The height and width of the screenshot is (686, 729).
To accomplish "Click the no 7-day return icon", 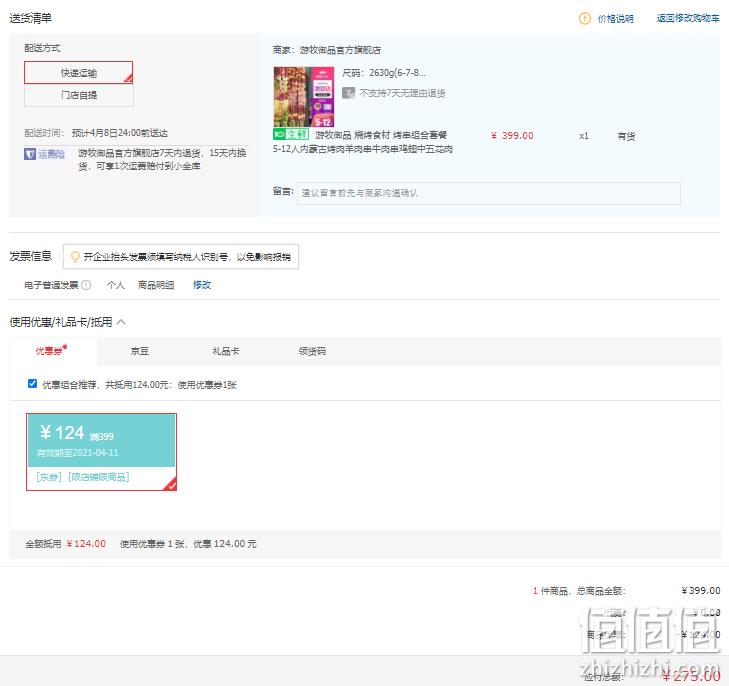I will coord(348,93).
